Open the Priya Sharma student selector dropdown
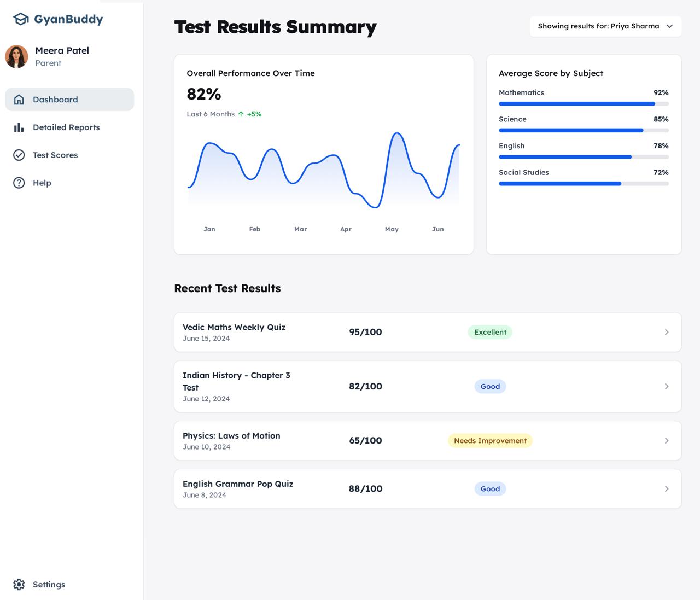Viewport: 700px width, 600px height. point(605,26)
